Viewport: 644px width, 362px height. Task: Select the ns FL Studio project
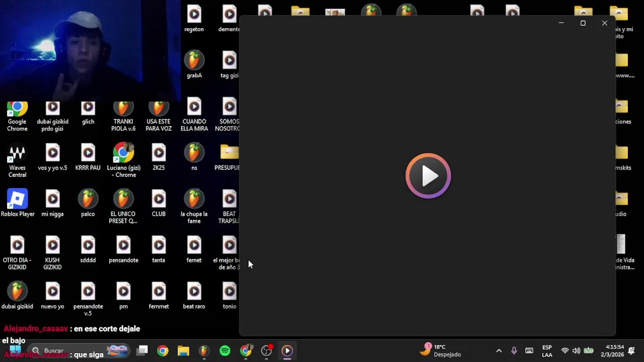[194, 157]
